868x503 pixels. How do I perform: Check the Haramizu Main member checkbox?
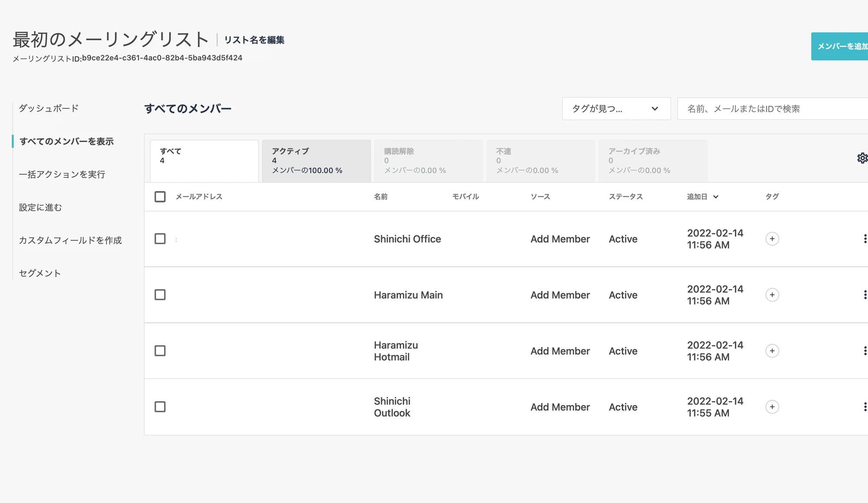click(x=160, y=295)
